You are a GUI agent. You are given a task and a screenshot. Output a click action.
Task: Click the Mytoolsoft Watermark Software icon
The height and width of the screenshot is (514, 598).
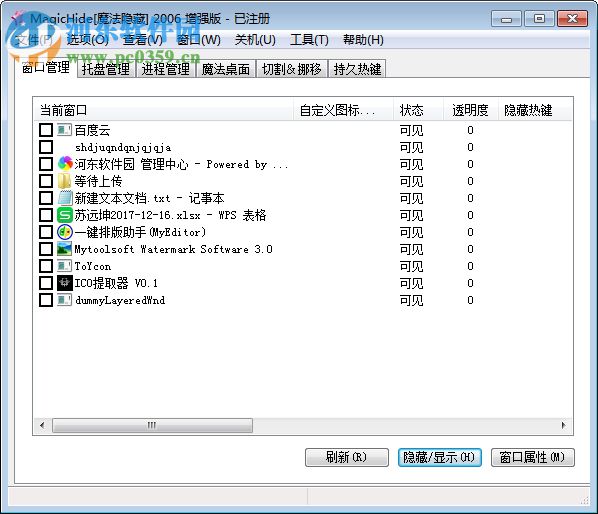pos(64,249)
